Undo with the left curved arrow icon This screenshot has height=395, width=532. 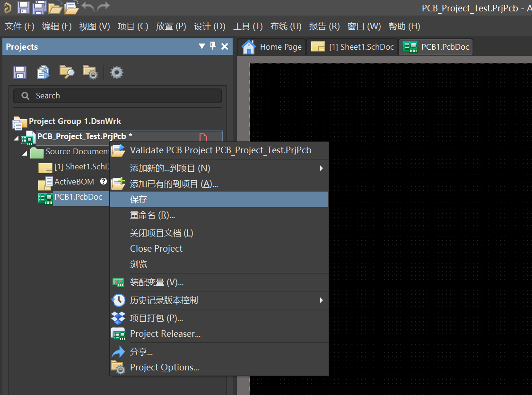coord(88,7)
